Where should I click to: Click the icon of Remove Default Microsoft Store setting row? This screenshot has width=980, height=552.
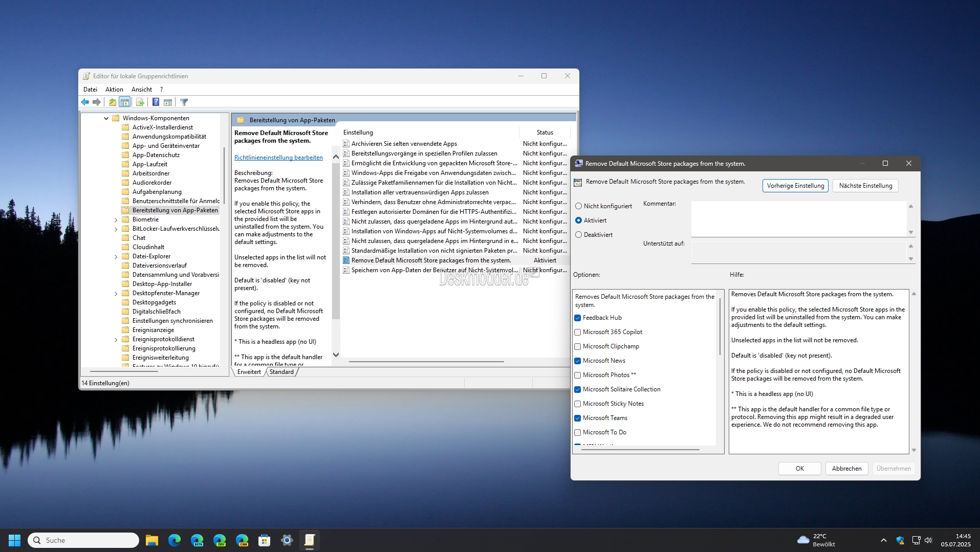346,260
